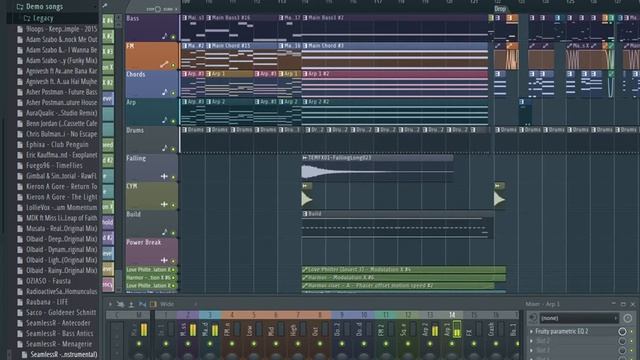Click the note icon on the Bass track
This screenshot has height=360, width=640.
click(x=164, y=36)
